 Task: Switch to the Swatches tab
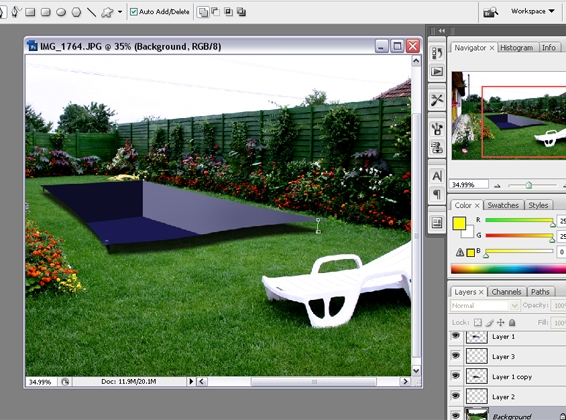pyautogui.click(x=503, y=205)
